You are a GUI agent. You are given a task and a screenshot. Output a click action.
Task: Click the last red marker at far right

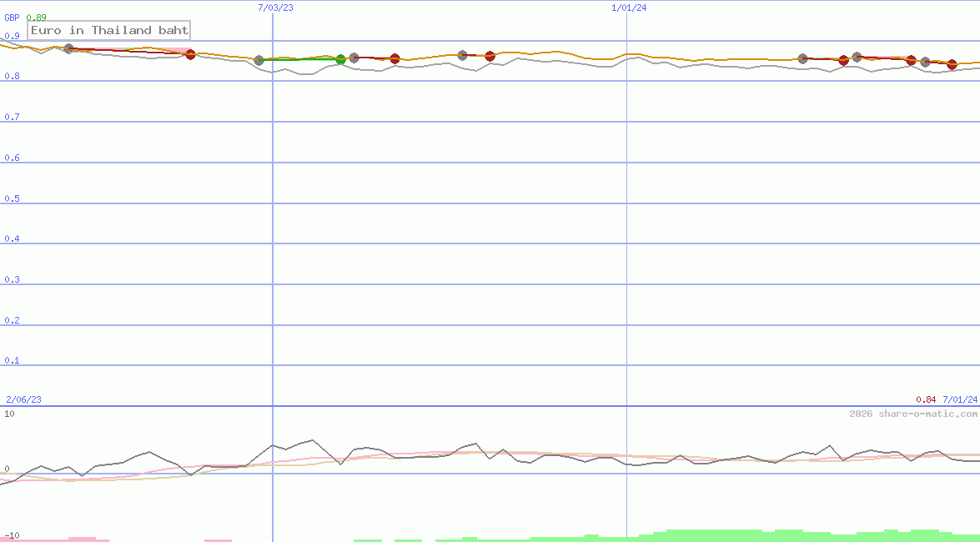952,64
